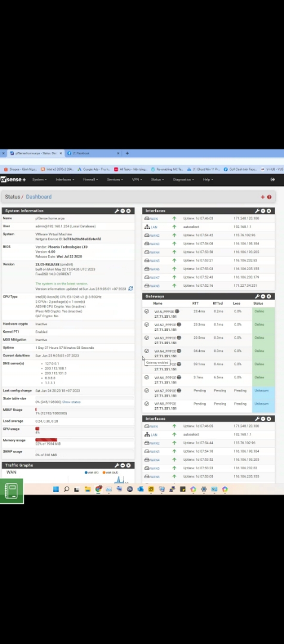Collapse the Gateways widget
Screen dimensions: 284x644
[x=263, y=296]
